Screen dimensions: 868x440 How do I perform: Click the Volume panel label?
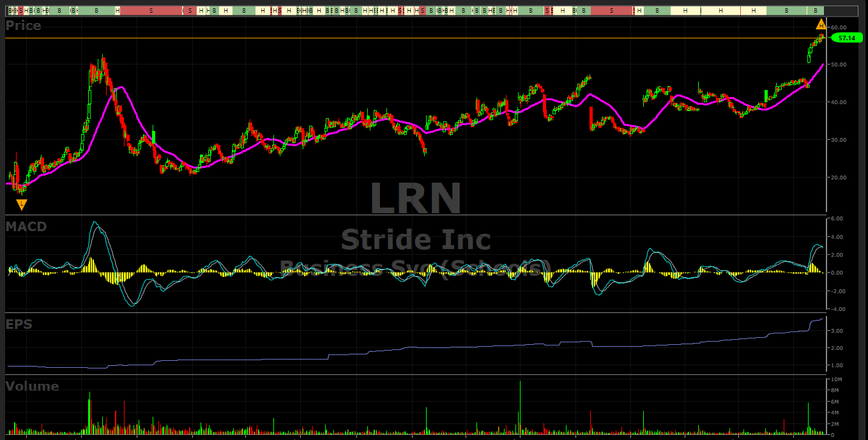point(33,386)
